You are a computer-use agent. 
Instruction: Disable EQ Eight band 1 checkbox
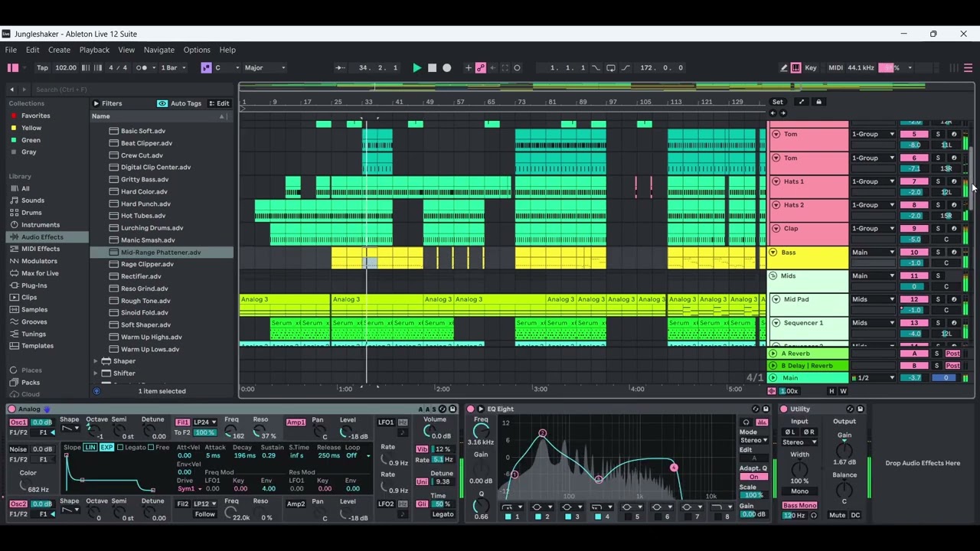(508, 517)
